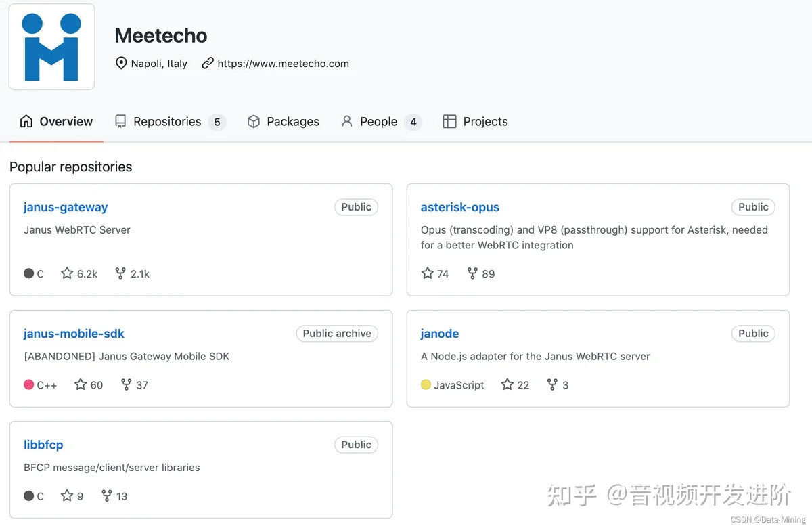Go to the People tab

382,122
